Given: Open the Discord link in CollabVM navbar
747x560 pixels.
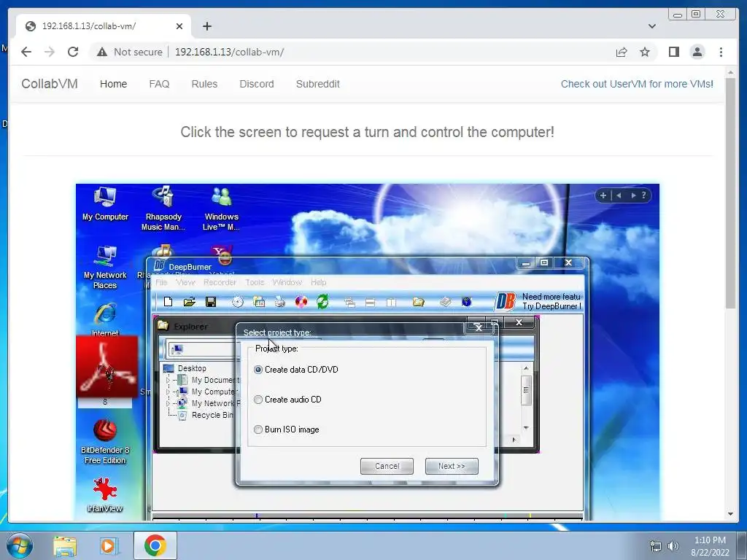Looking at the screenshot, I should click(x=256, y=84).
